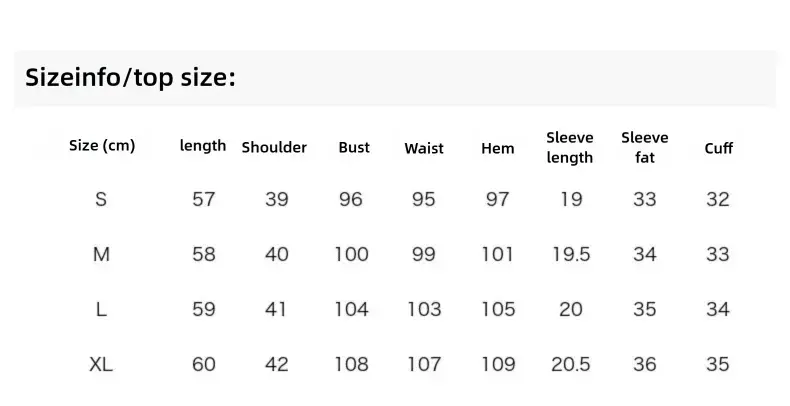790x406 pixels.
Task: Click the S size row label
Action: (101, 199)
